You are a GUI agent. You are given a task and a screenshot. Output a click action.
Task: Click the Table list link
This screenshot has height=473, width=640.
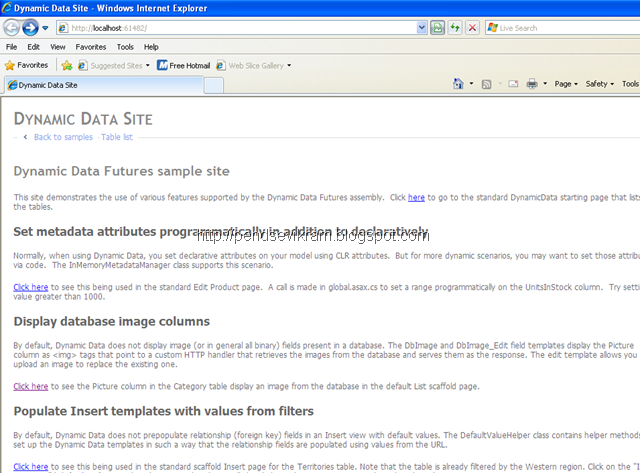point(117,137)
